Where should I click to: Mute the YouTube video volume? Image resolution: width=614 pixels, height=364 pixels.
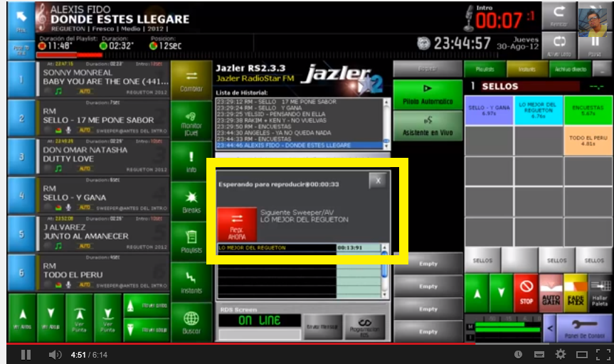pos(55,355)
